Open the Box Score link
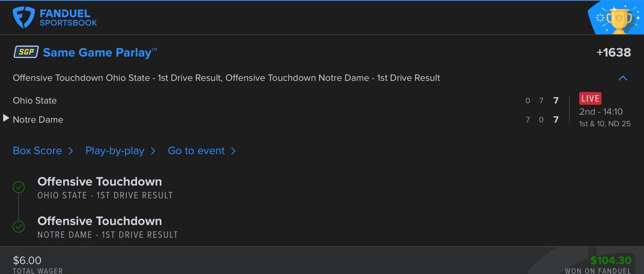Image resolution: width=644 pixels, height=274 pixels. pyautogui.click(x=37, y=151)
